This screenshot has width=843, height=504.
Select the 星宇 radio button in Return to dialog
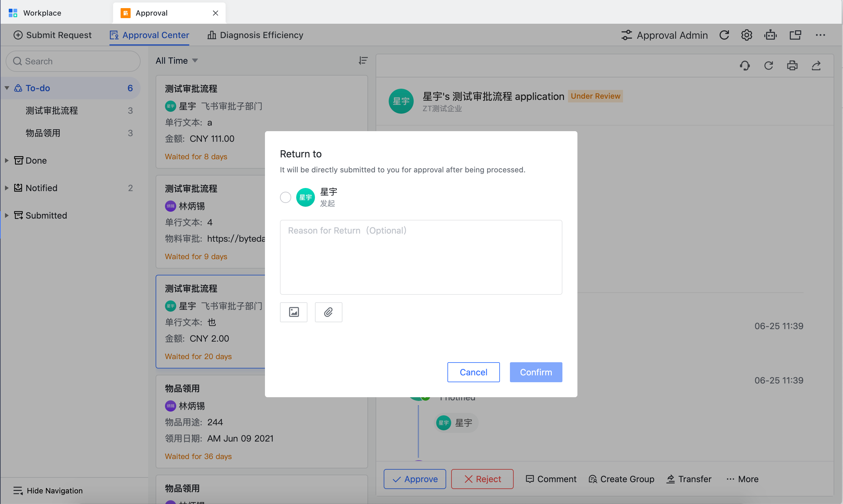tap(285, 197)
